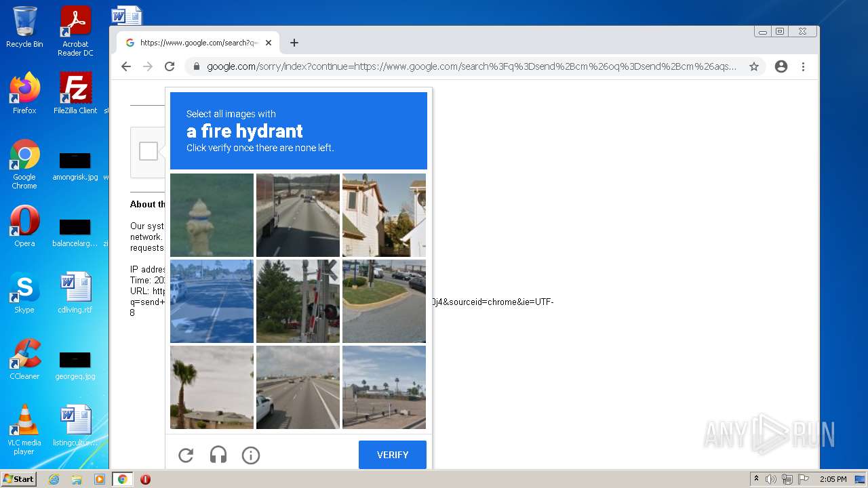
Task: Select the palm tree image tile
Action: [x=212, y=387]
